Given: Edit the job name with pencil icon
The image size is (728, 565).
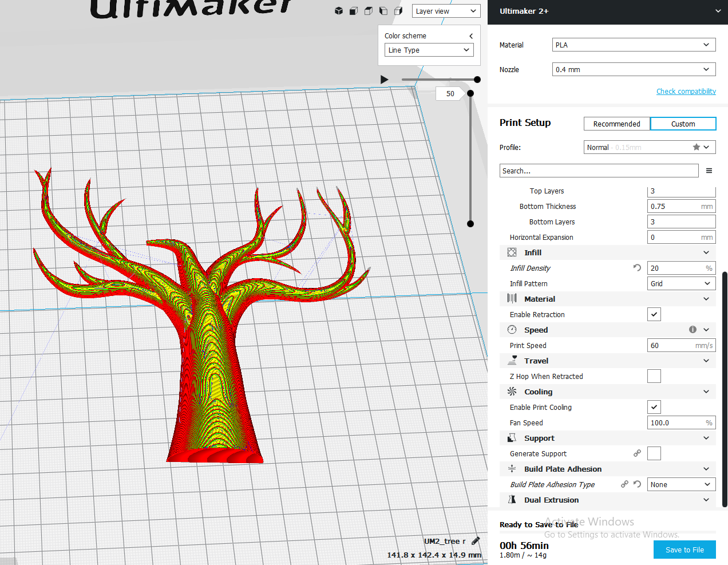Looking at the screenshot, I should tap(475, 540).
